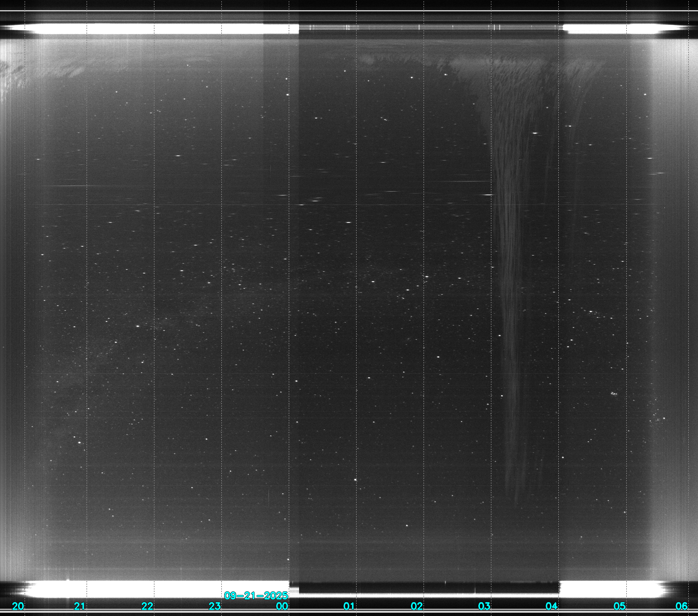Click the 05 hour label
Image resolution: width=698 pixels, height=616 pixels.
(619, 606)
